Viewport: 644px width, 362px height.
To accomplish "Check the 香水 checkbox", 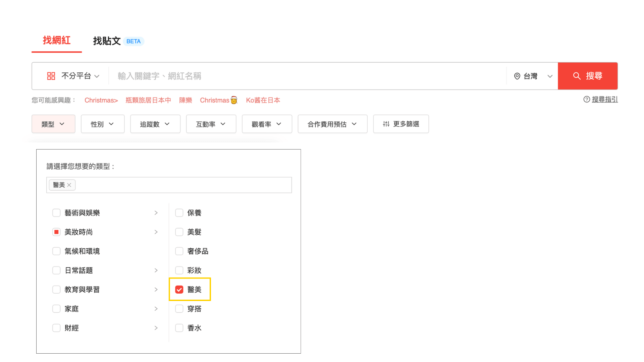I will click(x=179, y=328).
